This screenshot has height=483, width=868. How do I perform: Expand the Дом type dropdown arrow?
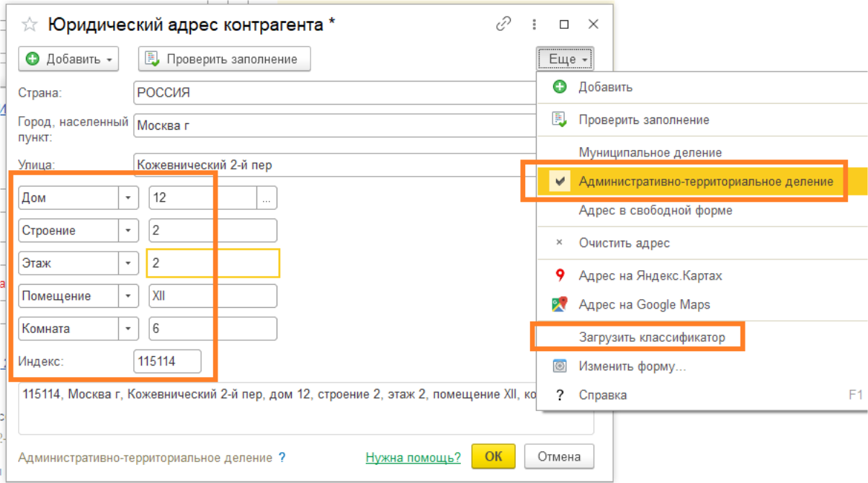(x=128, y=198)
